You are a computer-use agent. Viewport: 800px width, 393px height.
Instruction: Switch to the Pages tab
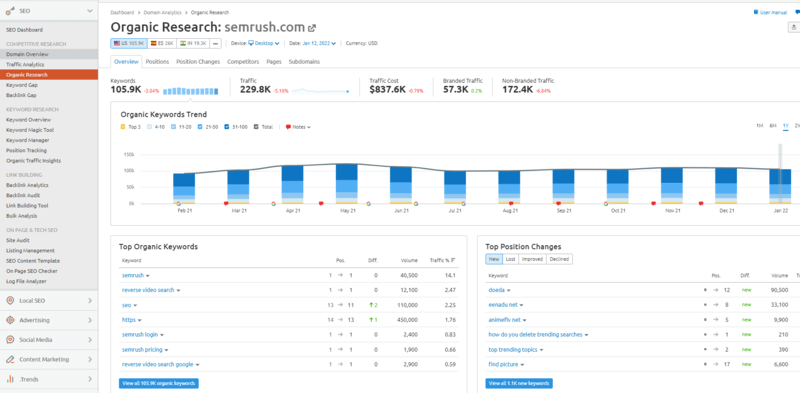274,62
